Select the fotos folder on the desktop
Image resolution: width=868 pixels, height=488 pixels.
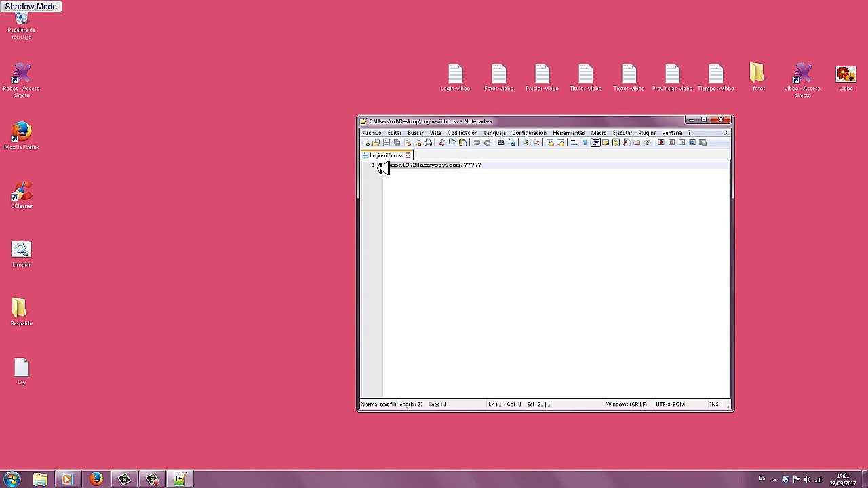(758, 77)
